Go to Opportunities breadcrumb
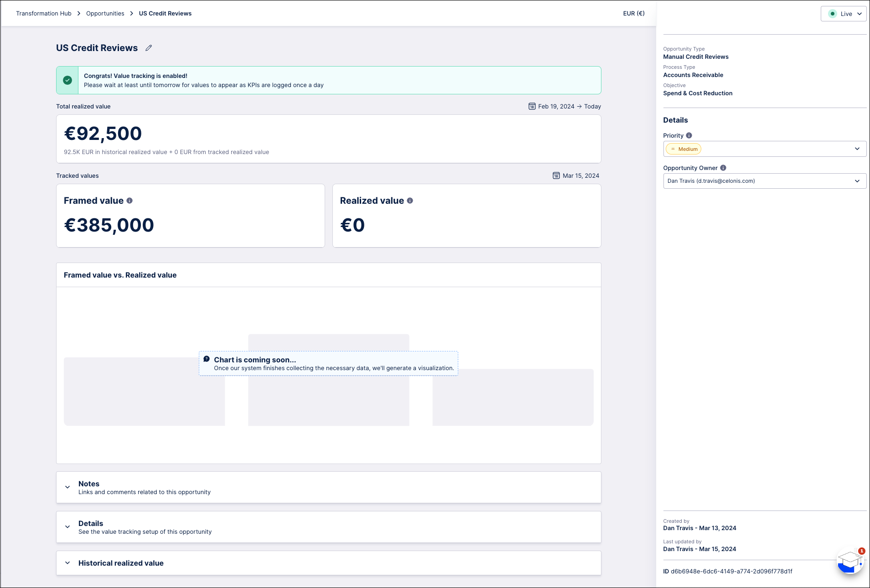The image size is (870, 588). click(x=105, y=13)
